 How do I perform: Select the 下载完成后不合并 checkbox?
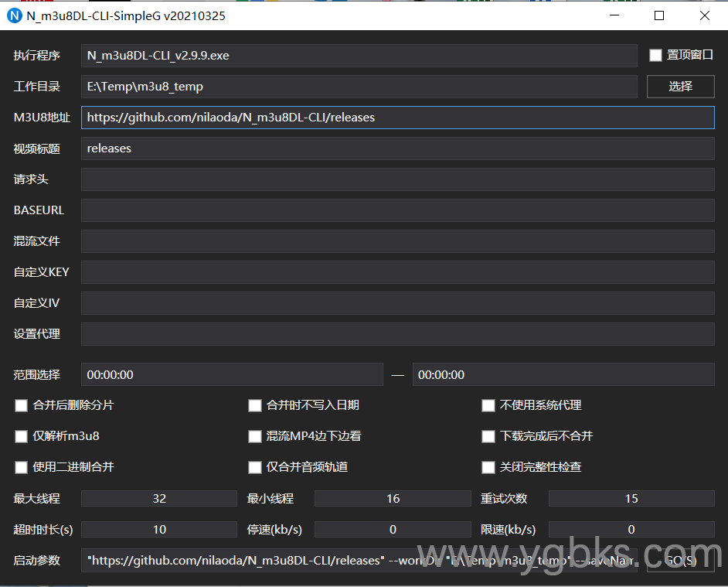tap(488, 436)
